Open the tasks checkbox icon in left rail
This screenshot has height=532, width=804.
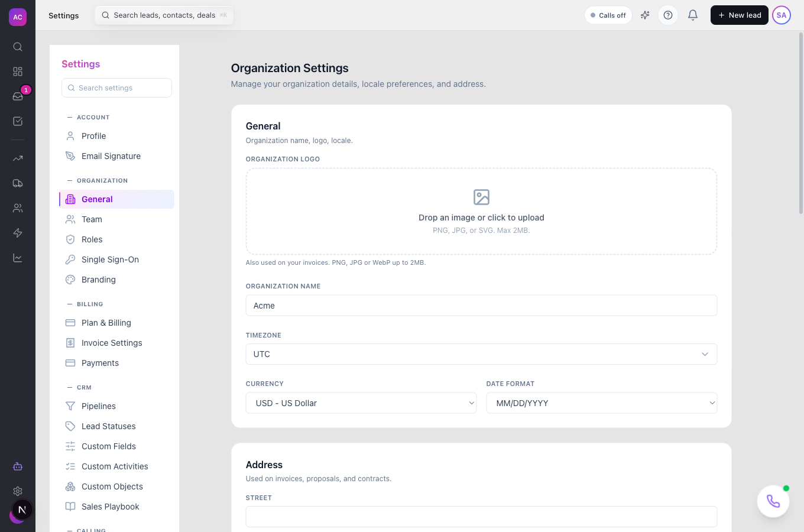(x=18, y=121)
